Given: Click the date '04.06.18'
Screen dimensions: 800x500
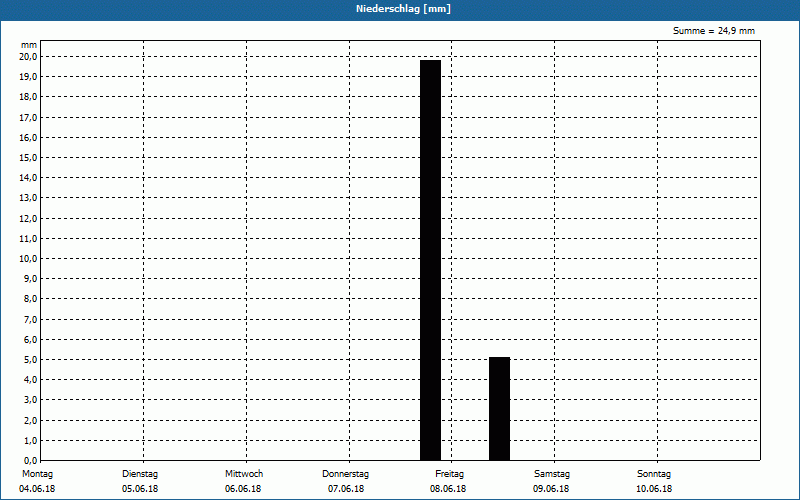Looking at the screenshot, I should 37,489.
